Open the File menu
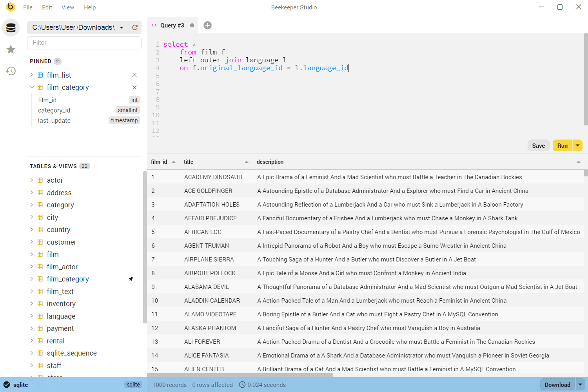Viewport: 588px width, 392px height. tap(28, 7)
